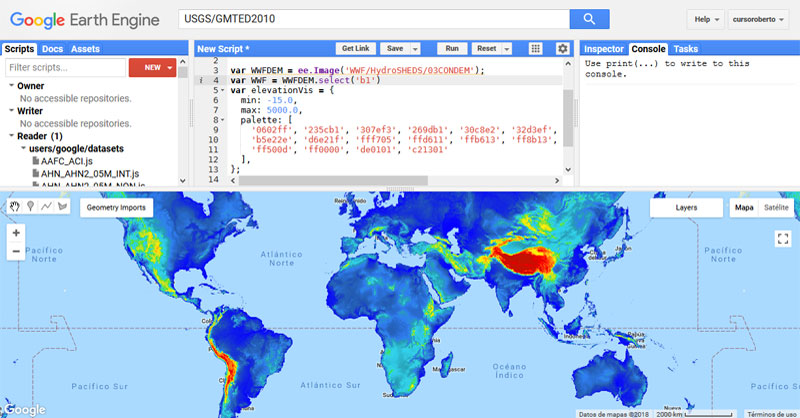Click the search field containing USGS/GMTED2010
This screenshot has width=800, height=418.
(374, 19)
